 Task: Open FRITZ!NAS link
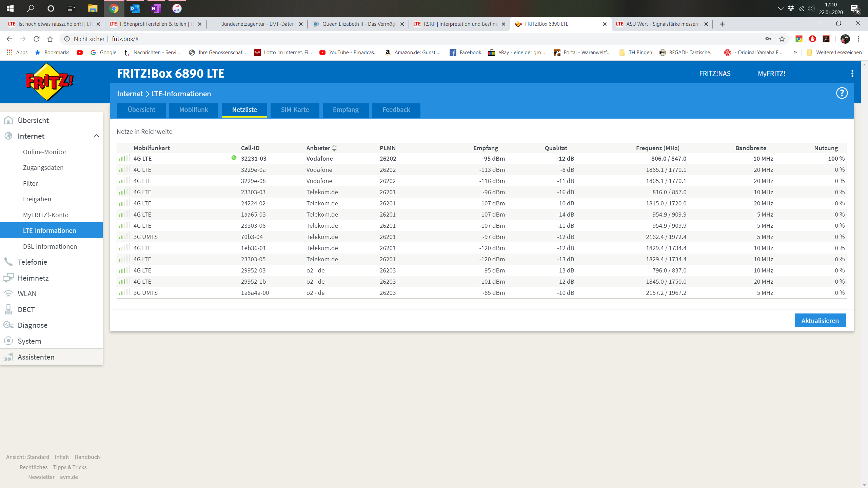coord(715,74)
